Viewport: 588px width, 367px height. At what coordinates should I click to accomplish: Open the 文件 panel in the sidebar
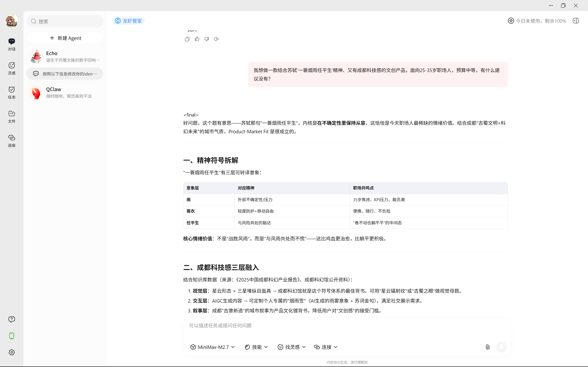11,117
